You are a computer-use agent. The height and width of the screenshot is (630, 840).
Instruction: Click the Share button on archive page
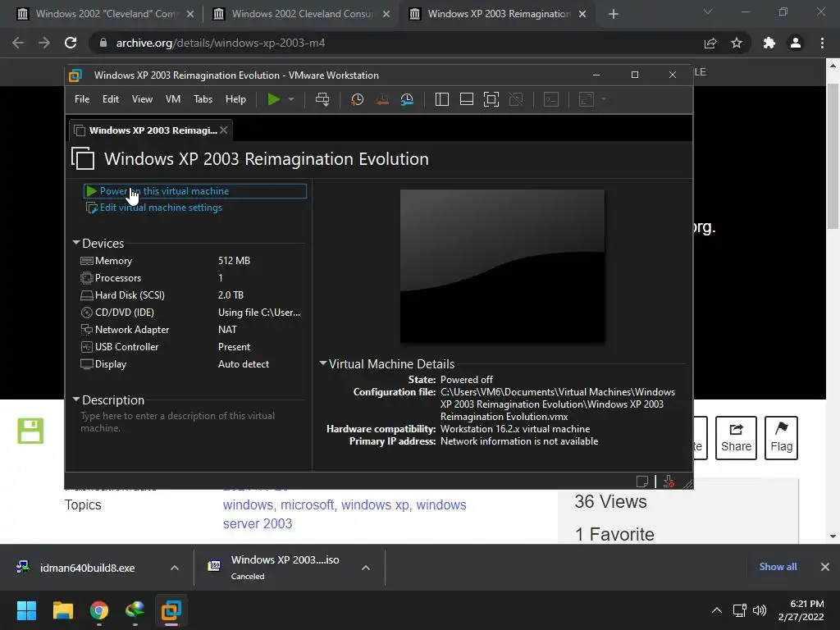click(736, 438)
